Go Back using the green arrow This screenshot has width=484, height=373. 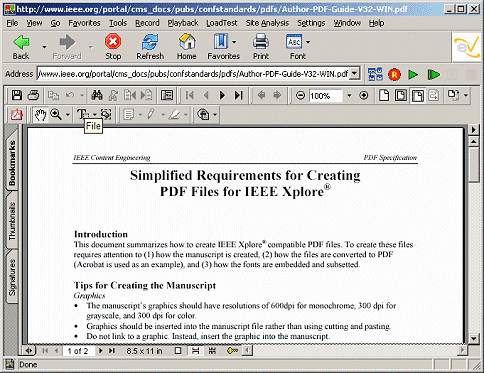tap(21, 47)
